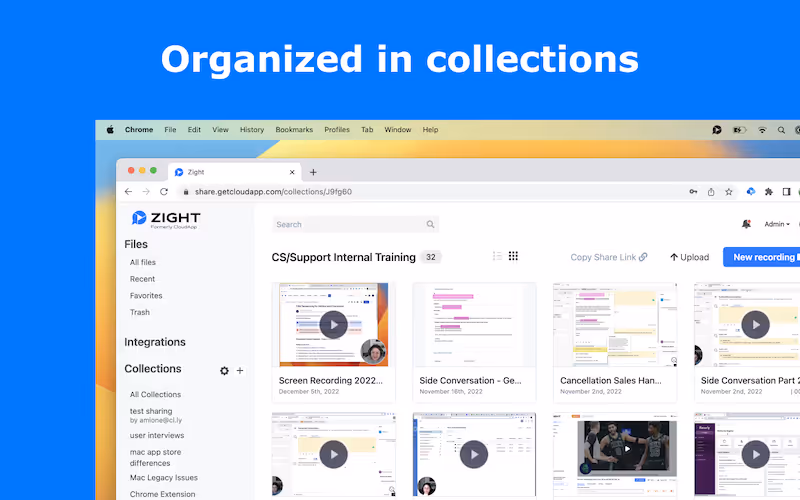Open the Tab menu

367,130
